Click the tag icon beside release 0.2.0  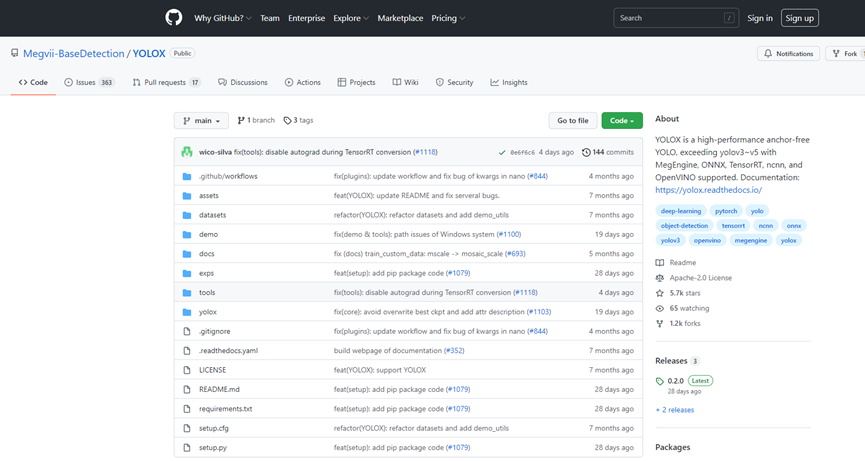pos(660,381)
